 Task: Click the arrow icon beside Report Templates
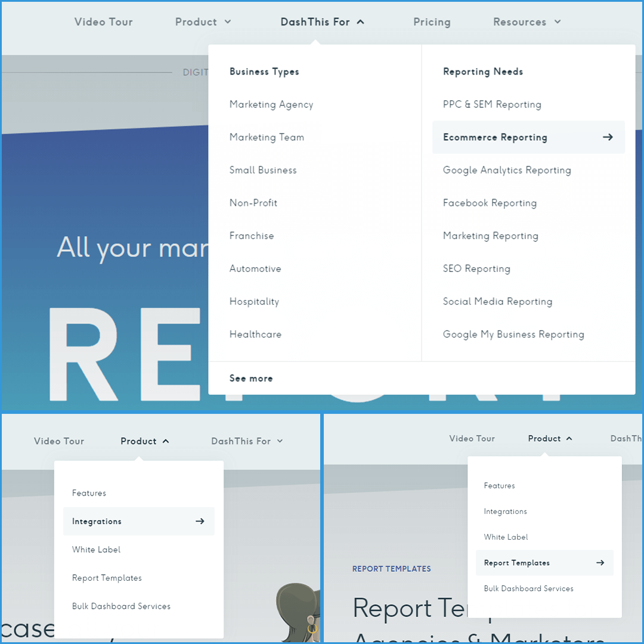click(x=602, y=562)
